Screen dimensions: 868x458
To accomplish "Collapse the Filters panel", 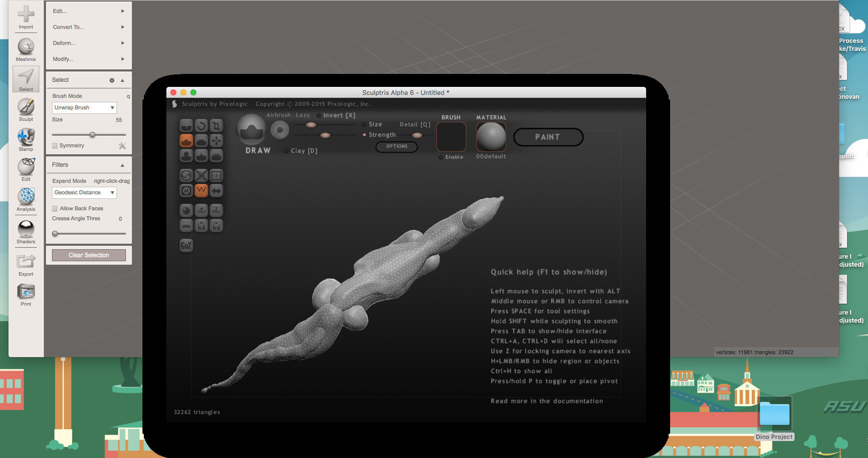I will [x=123, y=165].
